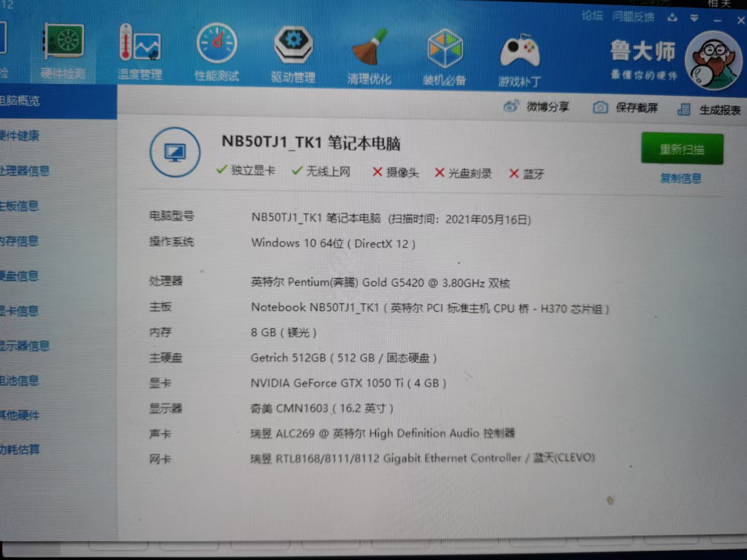Image resolution: width=747 pixels, height=560 pixels.
Task: Click the RTL8168 Ethernet Controller value
Action: [422, 458]
